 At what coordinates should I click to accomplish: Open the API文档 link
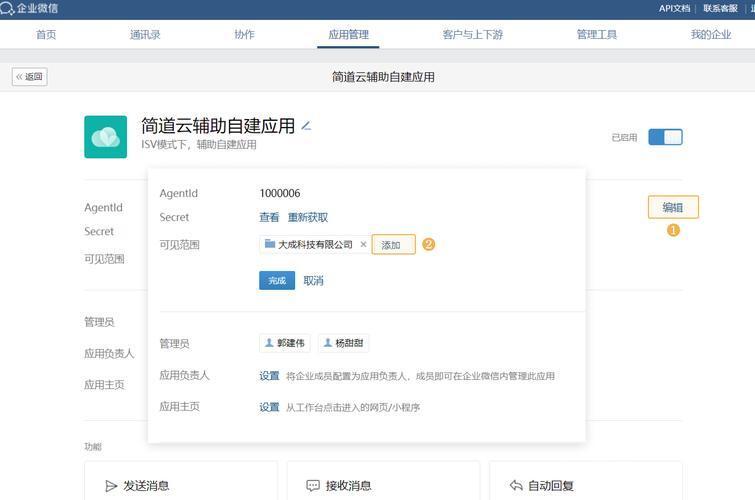point(674,8)
